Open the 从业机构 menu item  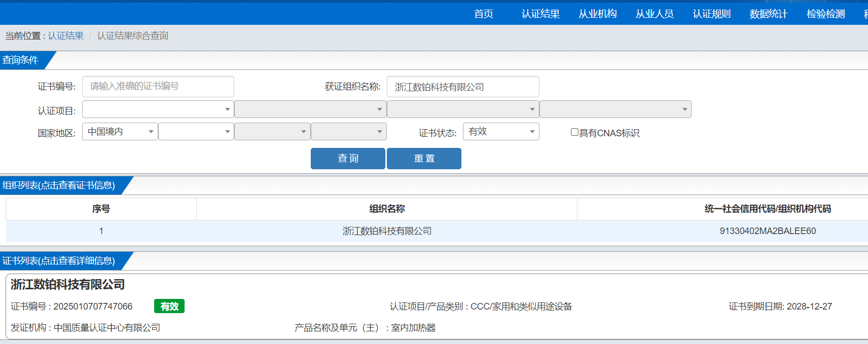[x=598, y=14]
